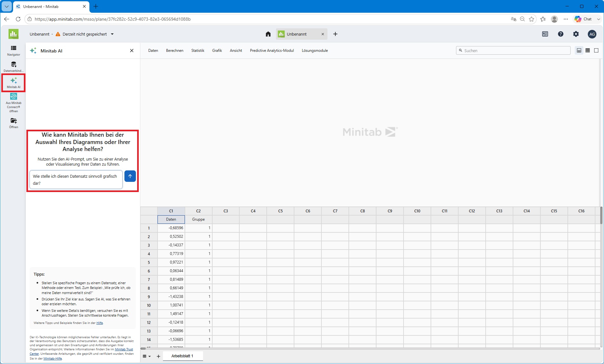Switch to output-only view

[x=596, y=51]
